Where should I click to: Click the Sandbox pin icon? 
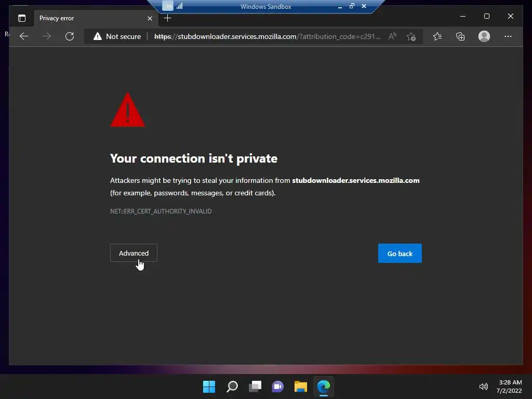[x=168, y=6]
